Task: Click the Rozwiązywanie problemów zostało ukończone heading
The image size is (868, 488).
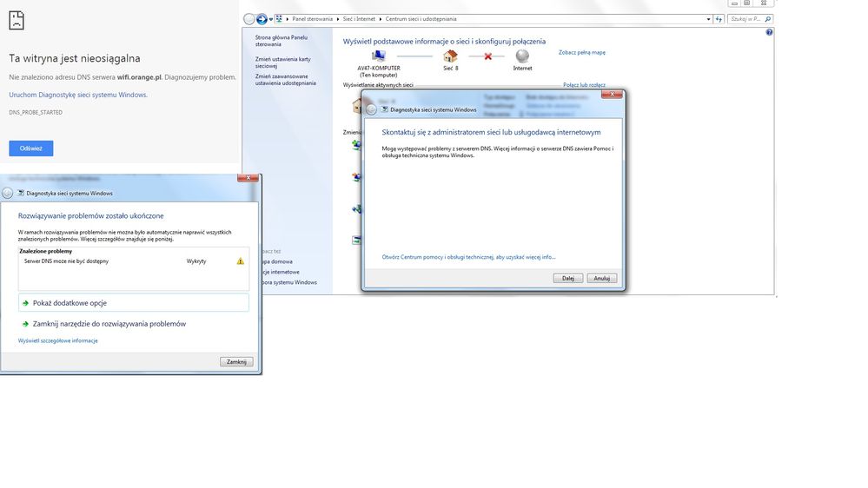Action: pos(90,216)
